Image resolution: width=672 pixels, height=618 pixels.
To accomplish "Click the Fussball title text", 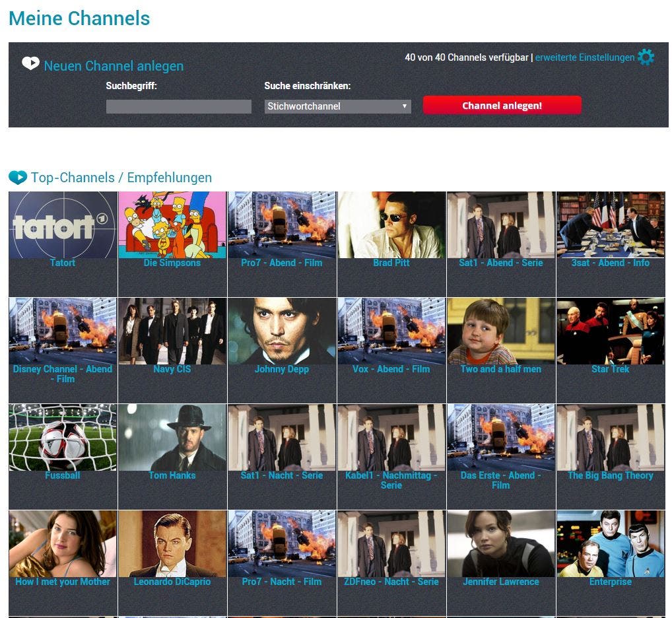I will (x=63, y=475).
